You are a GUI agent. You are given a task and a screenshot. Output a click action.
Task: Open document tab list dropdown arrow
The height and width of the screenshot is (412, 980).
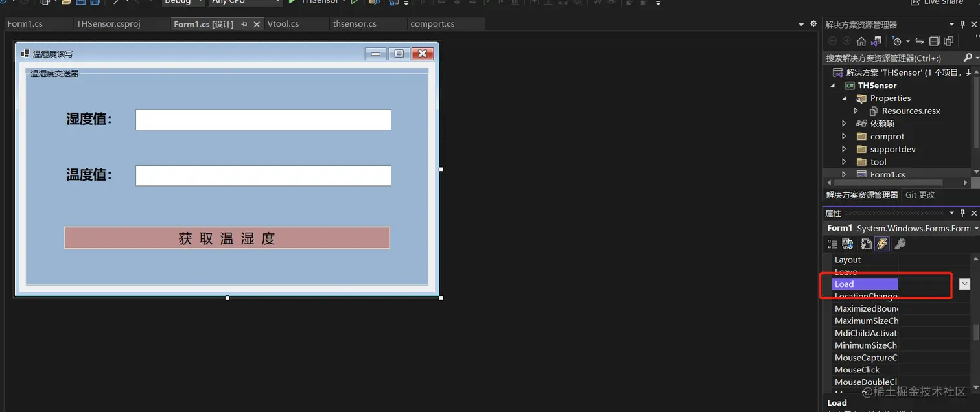[x=801, y=24]
